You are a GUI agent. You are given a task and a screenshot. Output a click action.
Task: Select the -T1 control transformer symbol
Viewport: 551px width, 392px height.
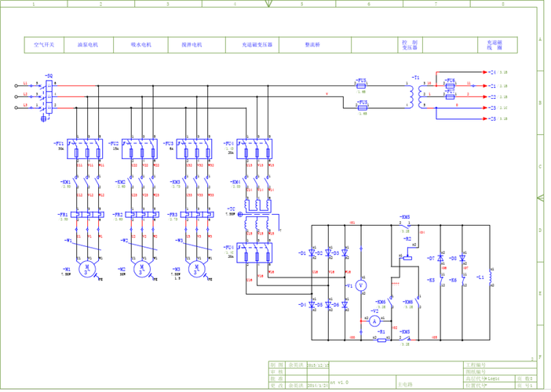(x=415, y=97)
